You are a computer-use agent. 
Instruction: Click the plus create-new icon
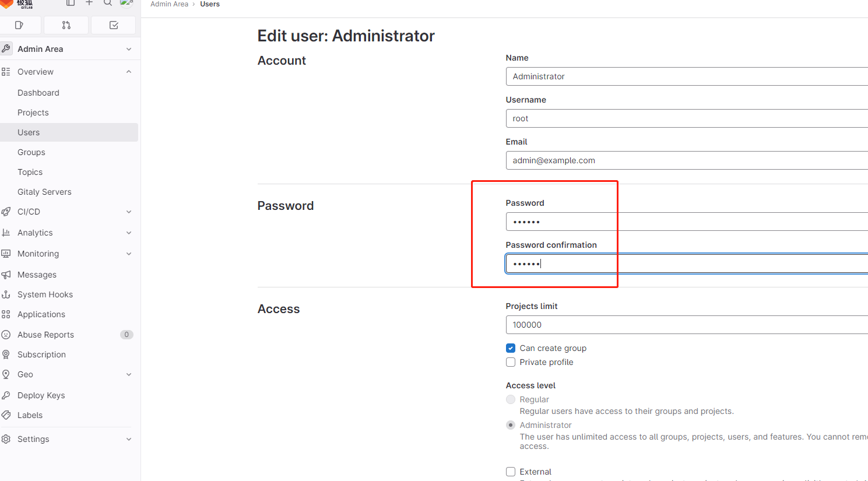pyautogui.click(x=89, y=3)
